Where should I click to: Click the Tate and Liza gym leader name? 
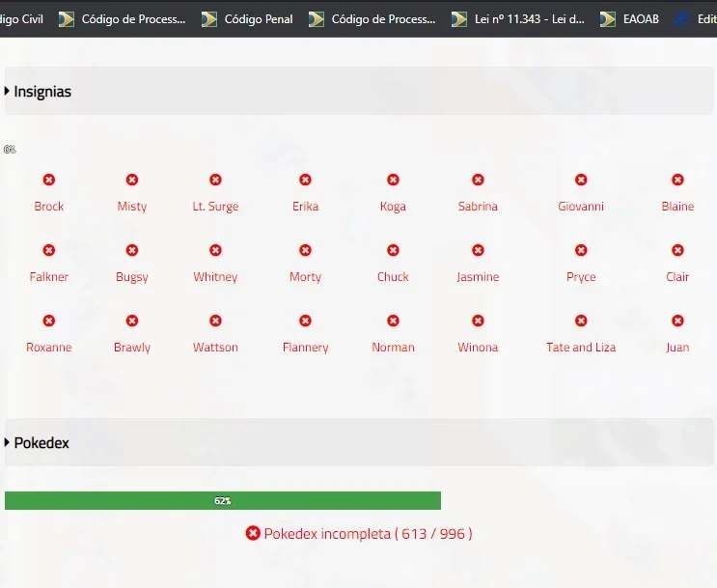pyautogui.click(x=581, y=348)
